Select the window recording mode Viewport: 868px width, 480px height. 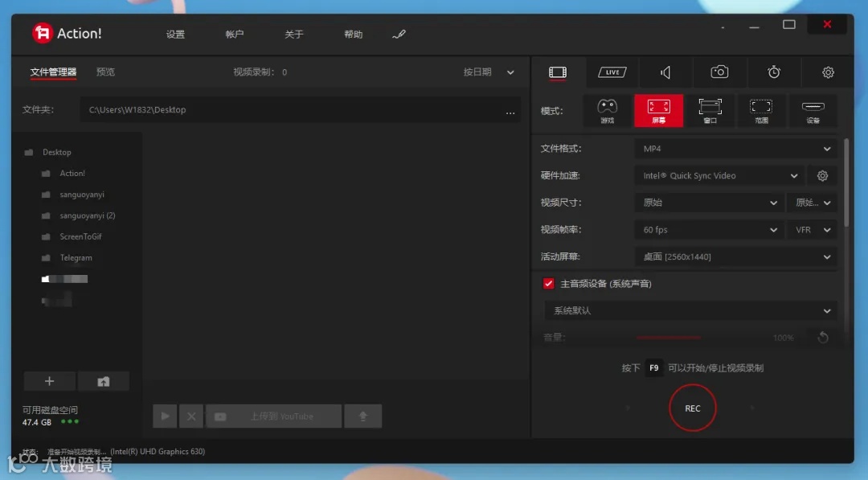(x=710, y=111)
